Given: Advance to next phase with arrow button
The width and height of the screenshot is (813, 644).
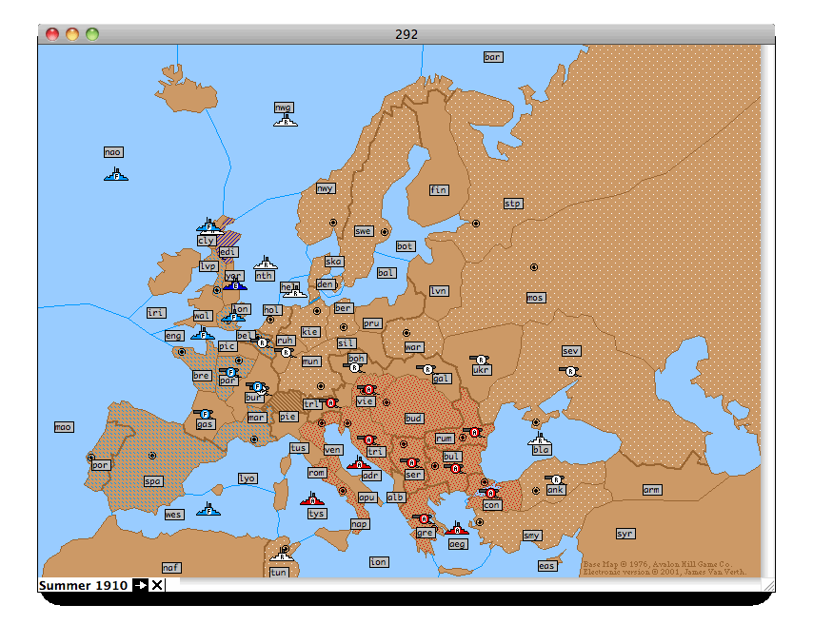Looking at the screenshot, I should point(140,585).
